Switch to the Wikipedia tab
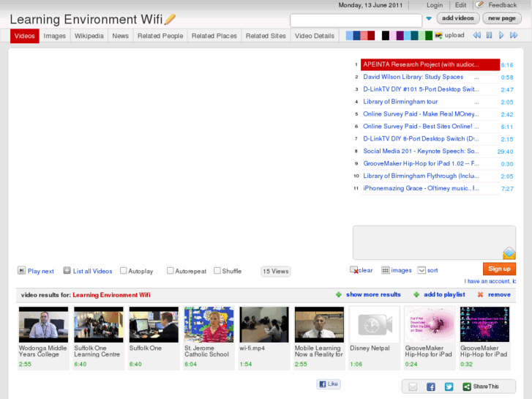The image size is (532, 399). tap(89, 36)
